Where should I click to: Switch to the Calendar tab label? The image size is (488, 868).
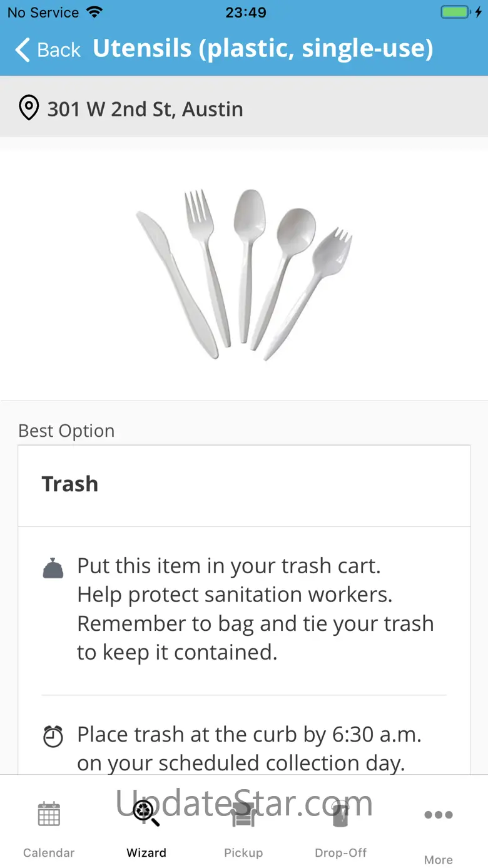coord(49,853)
